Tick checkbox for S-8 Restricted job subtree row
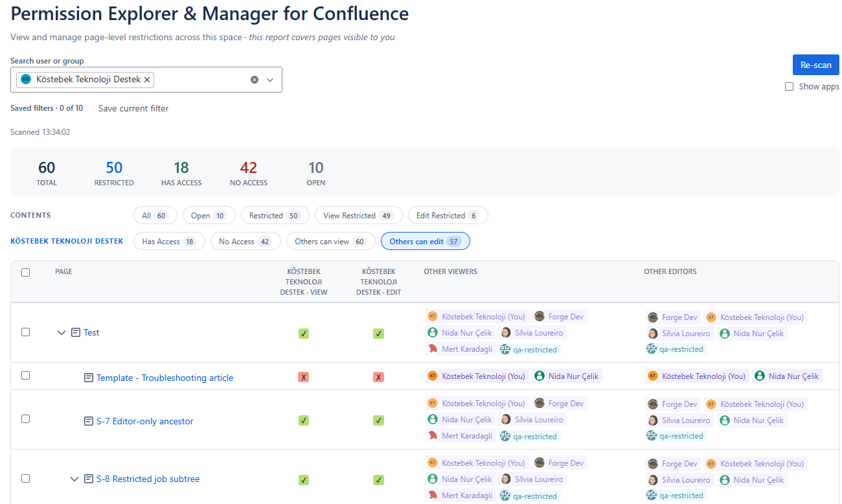Image resolution: width=842 pixels, height=504 pixels. (25, 478)
